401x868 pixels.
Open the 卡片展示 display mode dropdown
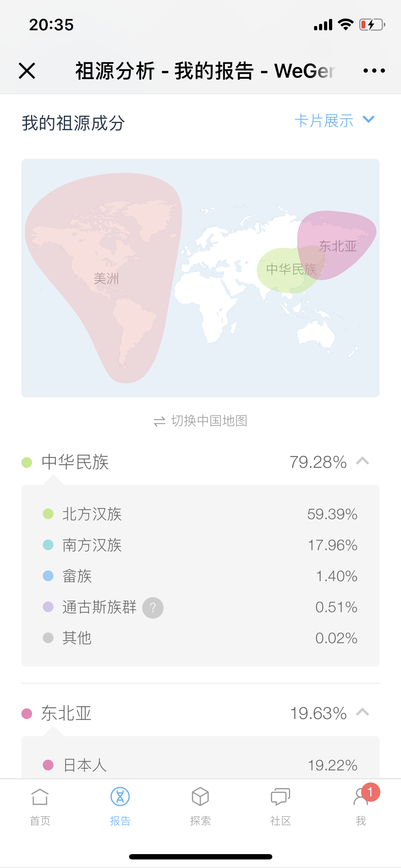335,120
